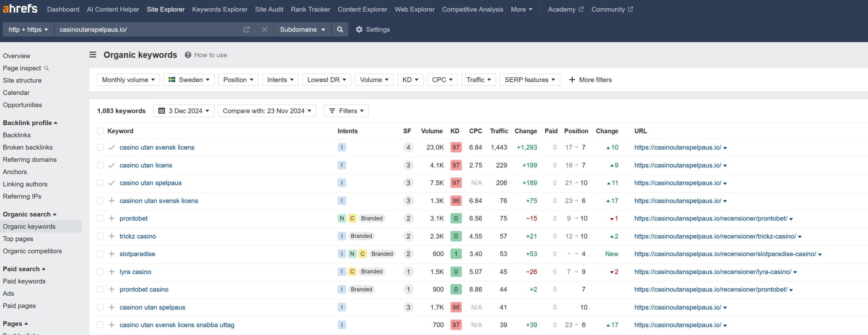This screenshot has width=868, height=335.
Task: Click the calendar icon in the 3 Dec 2024 selector
Action: click(162, 111)
